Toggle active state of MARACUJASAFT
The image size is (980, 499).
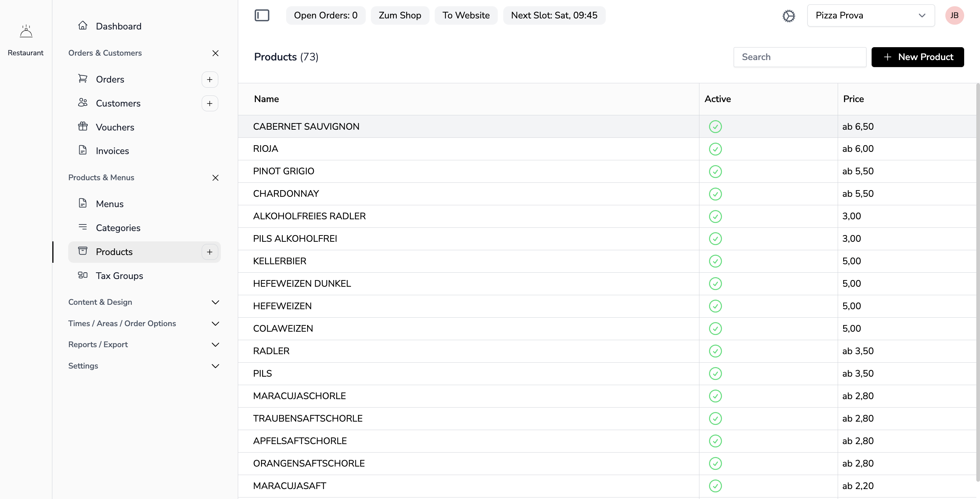coord(715,486)
